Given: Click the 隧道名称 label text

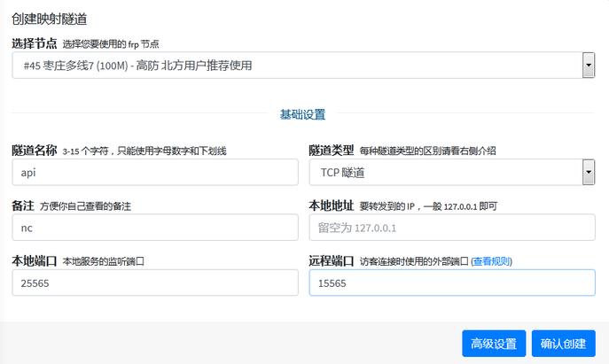Looking at the screenshot, I should (x=35, y=151).
